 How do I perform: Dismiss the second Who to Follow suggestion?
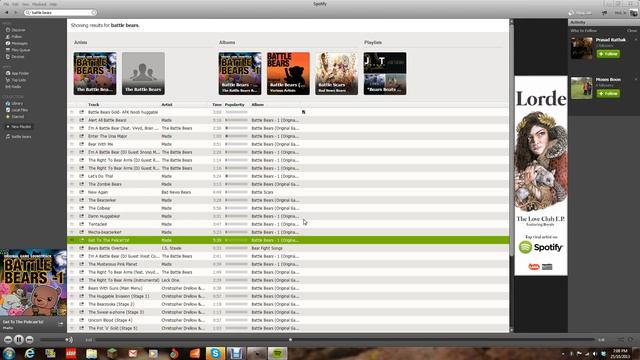[636, 79]
